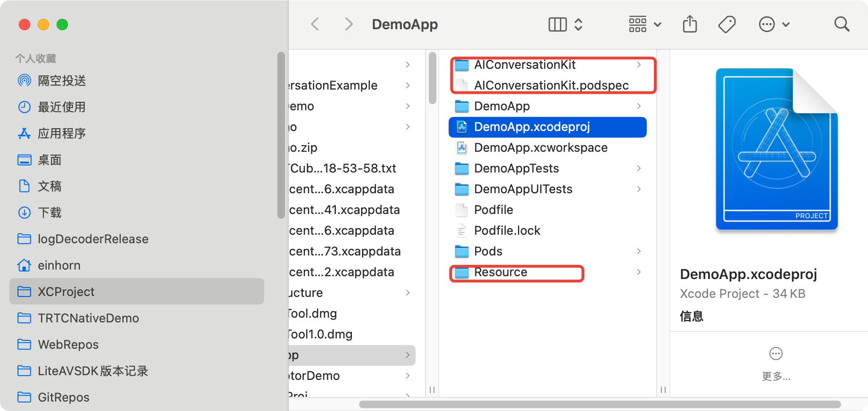Select DemoApp.xcworkspace file
This screenshot has height=411, width=868.
click(x=541, y=148)
